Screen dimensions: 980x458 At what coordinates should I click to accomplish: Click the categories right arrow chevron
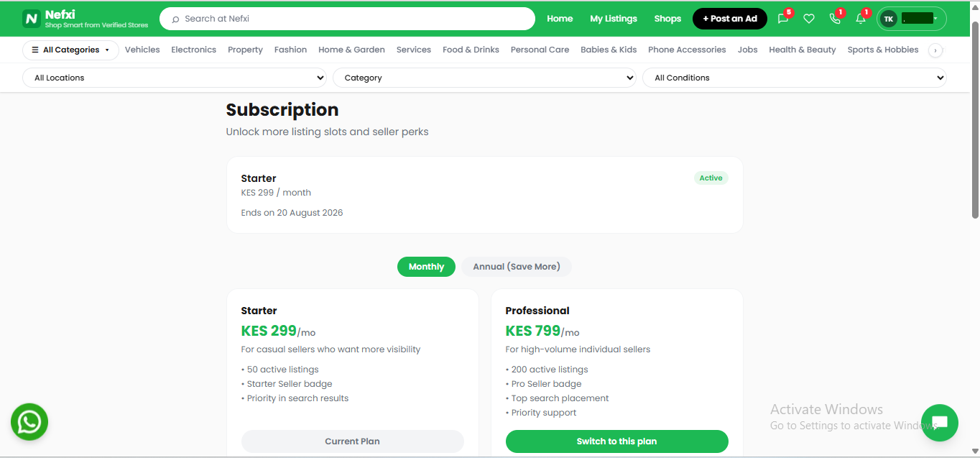tap(935, 50)
